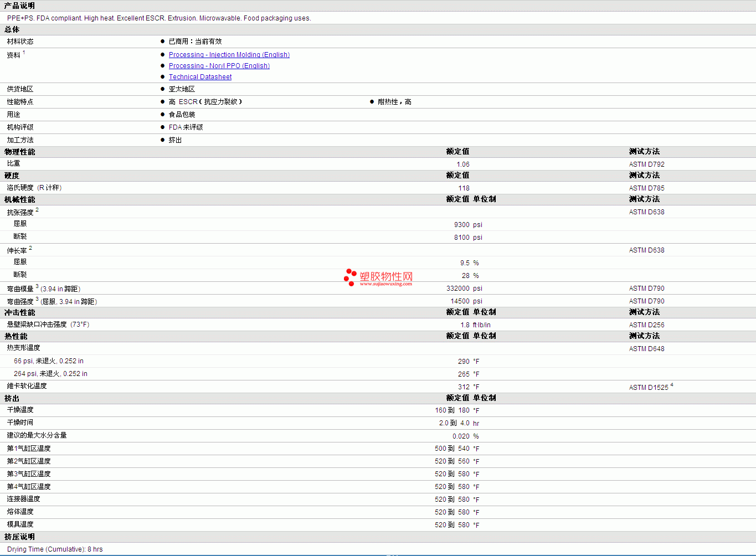Select the "66 psi, 未退火, 0.252 in" condition

(49, 361)
